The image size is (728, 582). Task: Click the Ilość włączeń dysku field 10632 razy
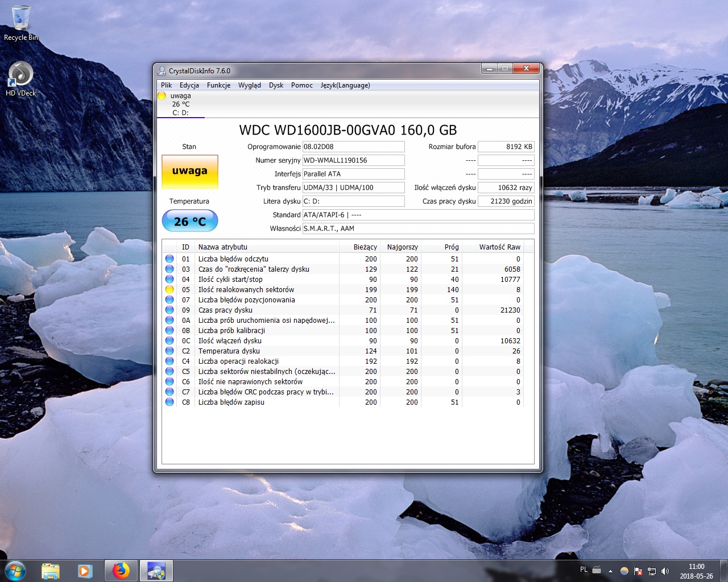tap(506, 188)
